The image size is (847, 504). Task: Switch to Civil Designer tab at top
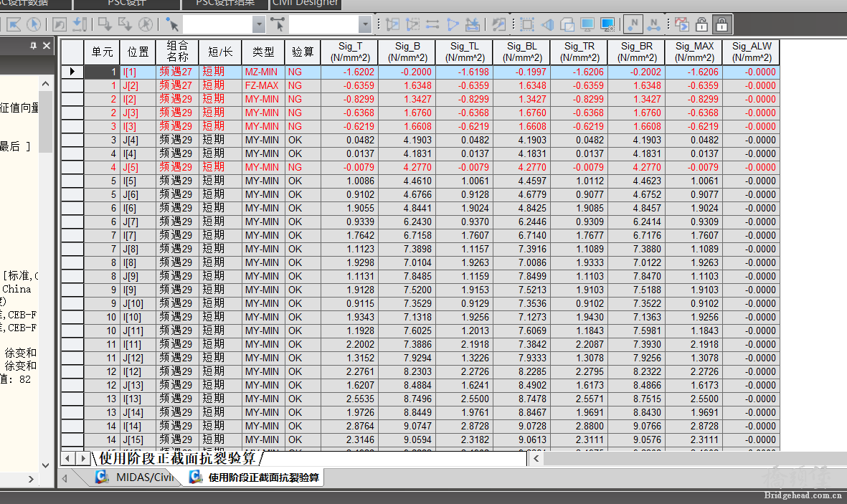[306, 4]
